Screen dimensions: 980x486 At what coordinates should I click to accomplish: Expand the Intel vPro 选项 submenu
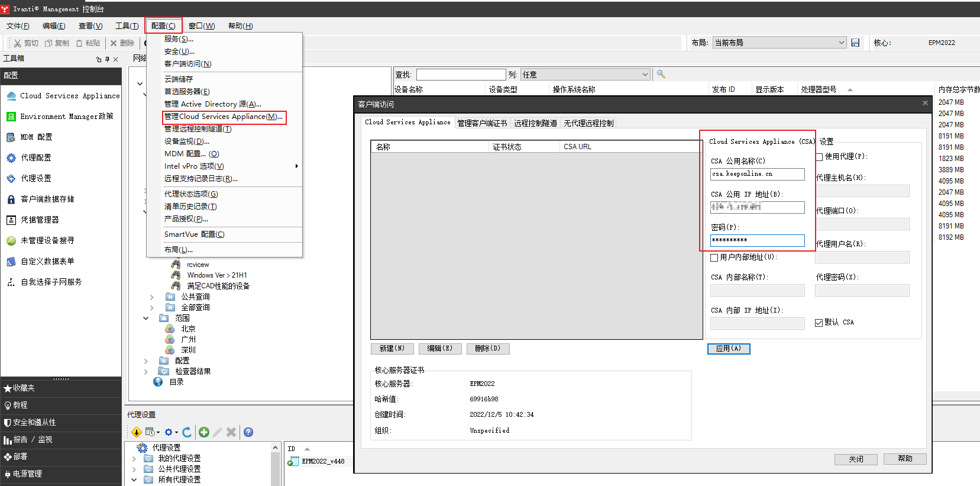[x=296, y=166]
